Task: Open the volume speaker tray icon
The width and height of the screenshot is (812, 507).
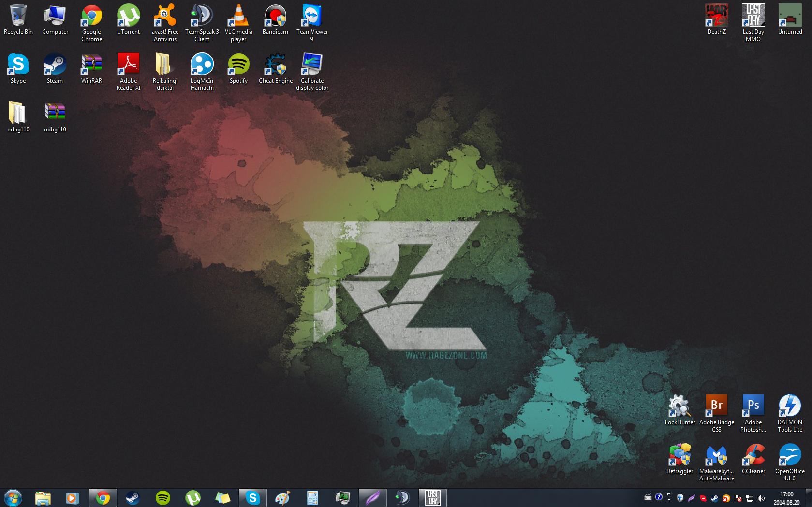Action: click(x=761, y=498)
